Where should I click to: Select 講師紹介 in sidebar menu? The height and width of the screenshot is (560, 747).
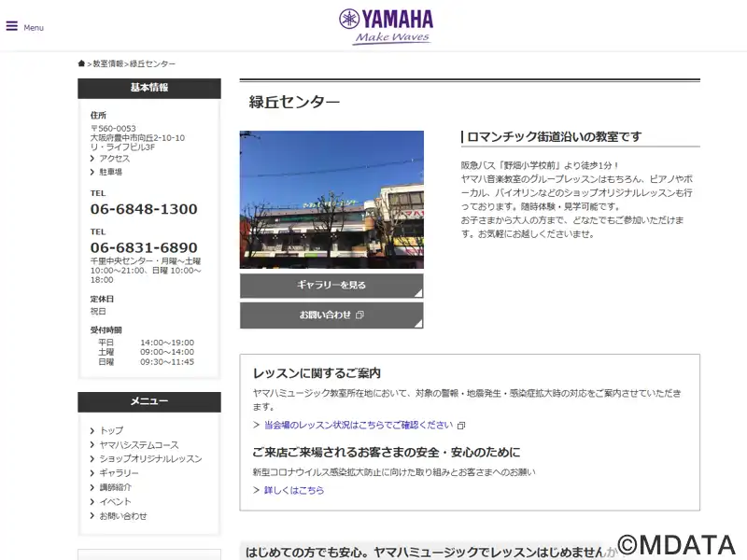pyautogui.click(x=115, y=487)
